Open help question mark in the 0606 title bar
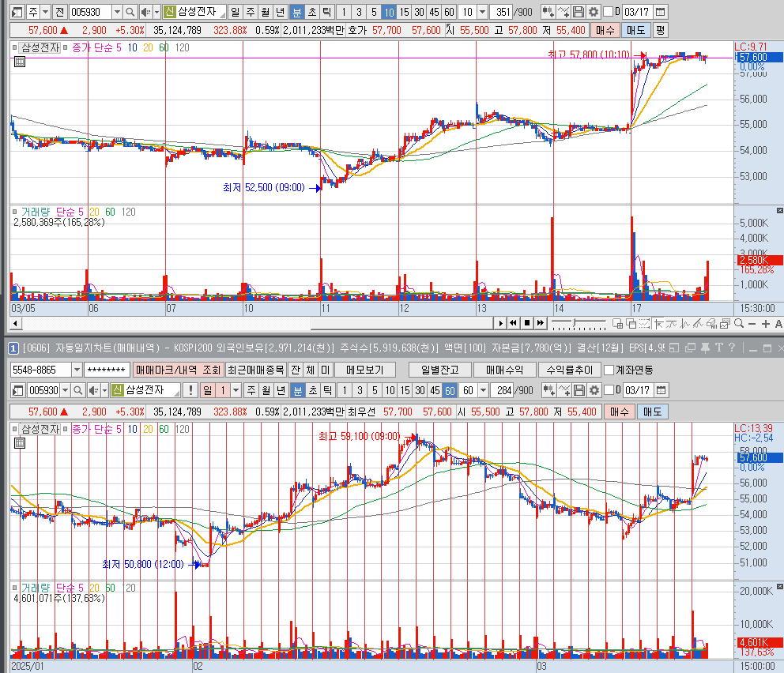 732,348
